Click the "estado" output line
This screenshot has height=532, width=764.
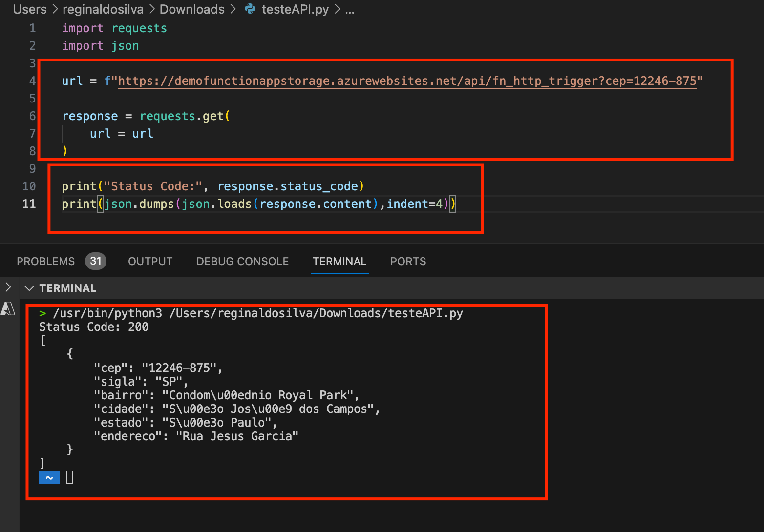(x=186, y=423)
